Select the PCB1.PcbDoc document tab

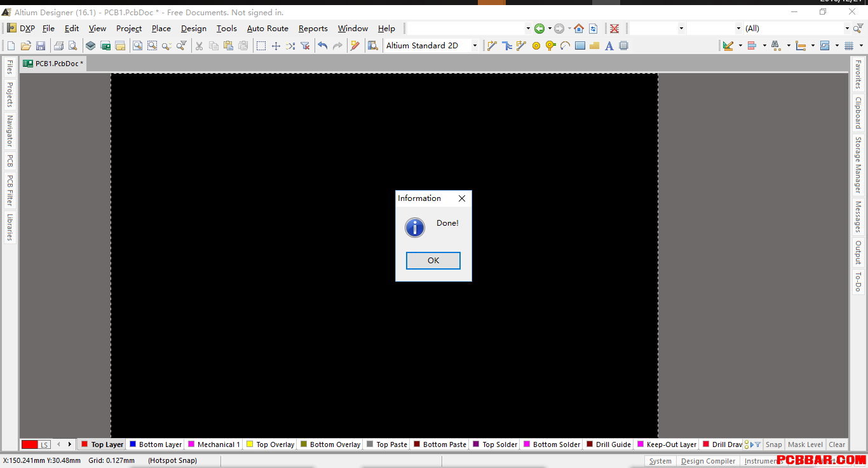point(53,64)
